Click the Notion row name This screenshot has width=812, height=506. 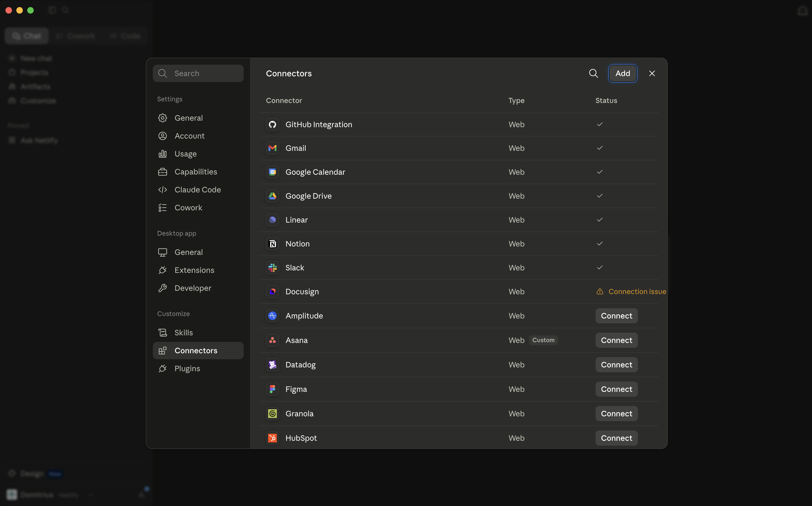pos(297,244)
